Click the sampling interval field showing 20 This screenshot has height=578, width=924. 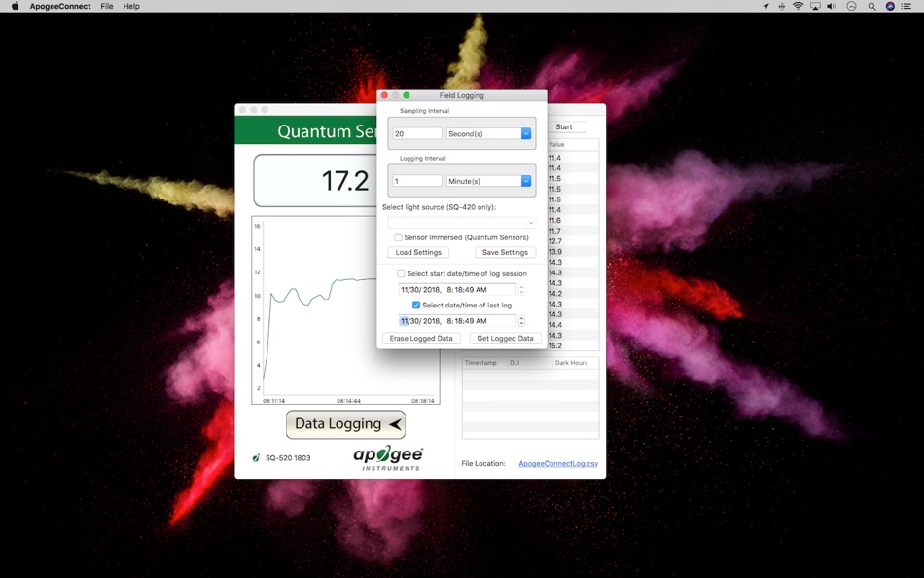(x=417, y=134)
